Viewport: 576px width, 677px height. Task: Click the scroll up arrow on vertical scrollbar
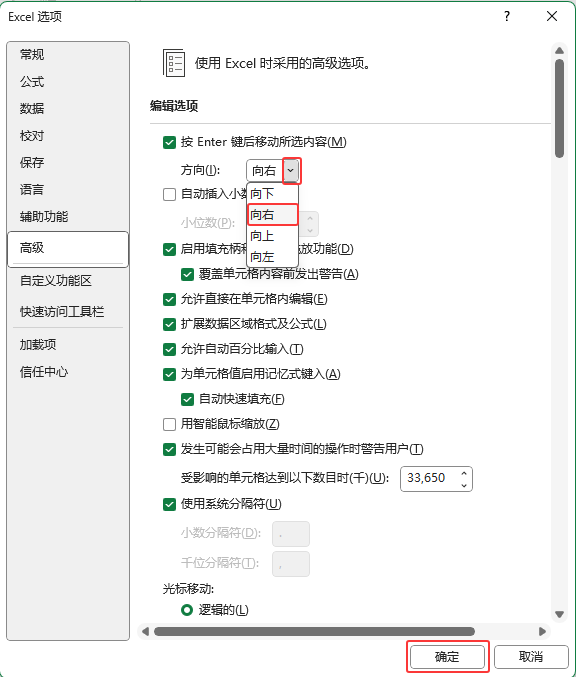560,51
